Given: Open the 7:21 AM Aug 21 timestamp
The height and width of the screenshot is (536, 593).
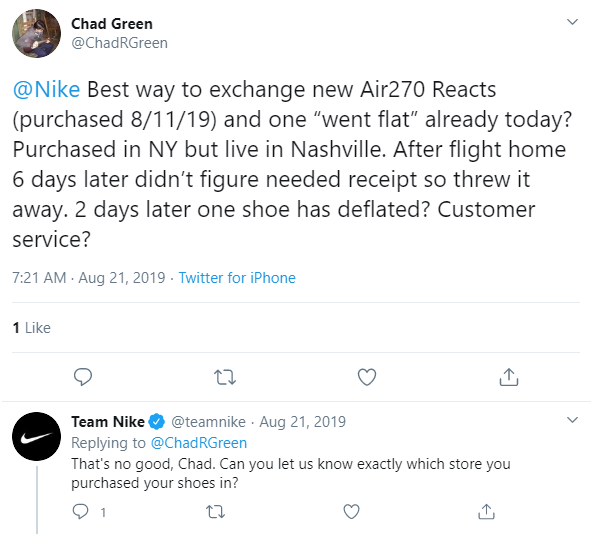Looking at the screenshot, I should pos(89,278).
